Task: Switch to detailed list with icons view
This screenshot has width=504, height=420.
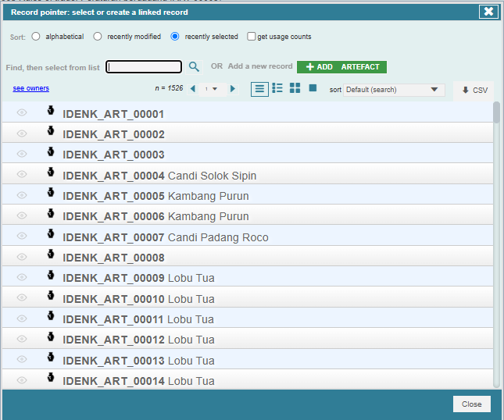Action: coord(277,88)
